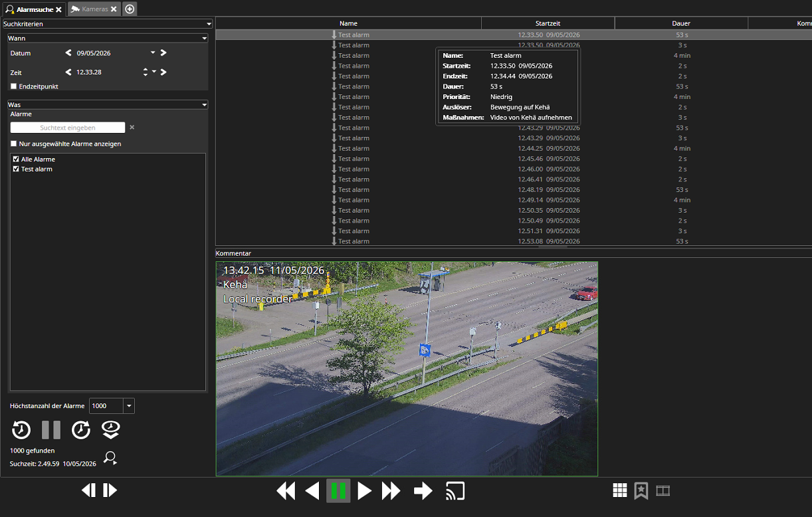The image size is (812, 517).
Task: Close the Kameras tab
Action: [x=114, y=9]
